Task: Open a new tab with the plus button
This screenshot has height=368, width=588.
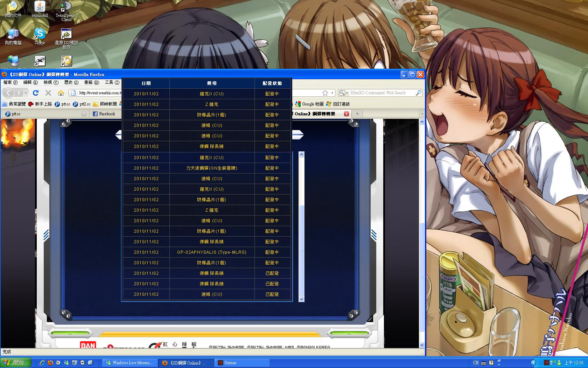Action: click(x=357, y=114)
